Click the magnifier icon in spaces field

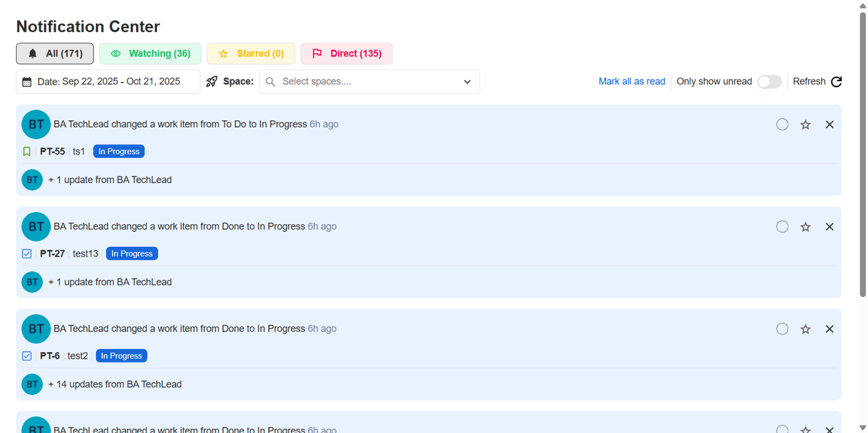point(271,82)
